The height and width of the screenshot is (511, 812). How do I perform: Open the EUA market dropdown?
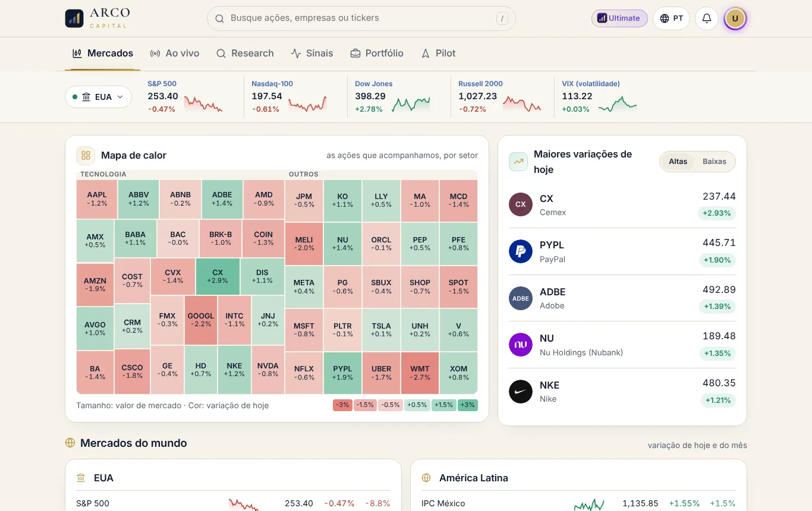(98, 97)
